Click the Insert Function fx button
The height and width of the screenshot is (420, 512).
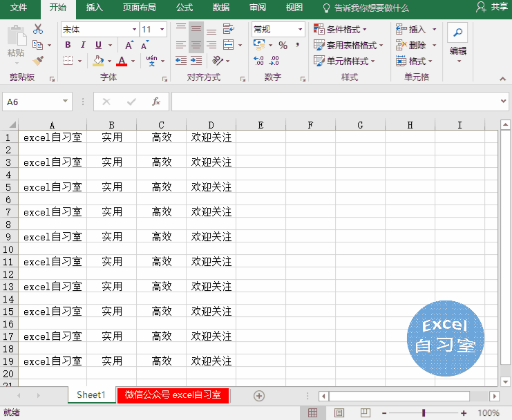[156, 102]
